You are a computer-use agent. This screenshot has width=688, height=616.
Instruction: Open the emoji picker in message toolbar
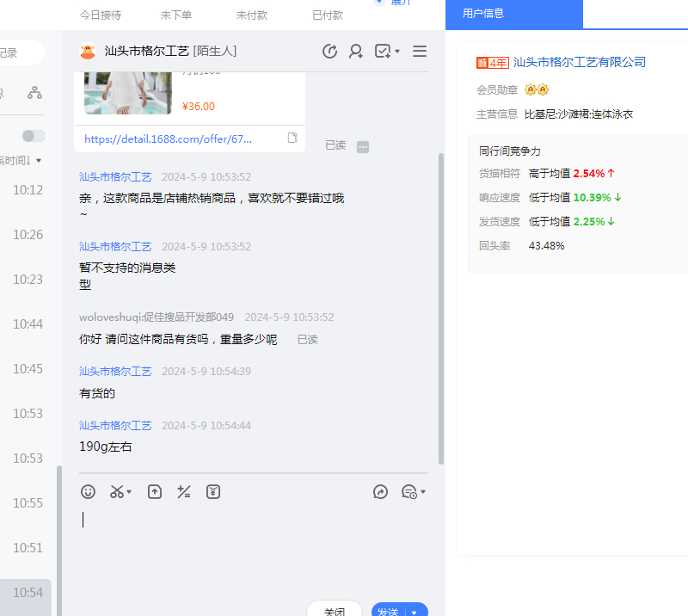(88, 491)
